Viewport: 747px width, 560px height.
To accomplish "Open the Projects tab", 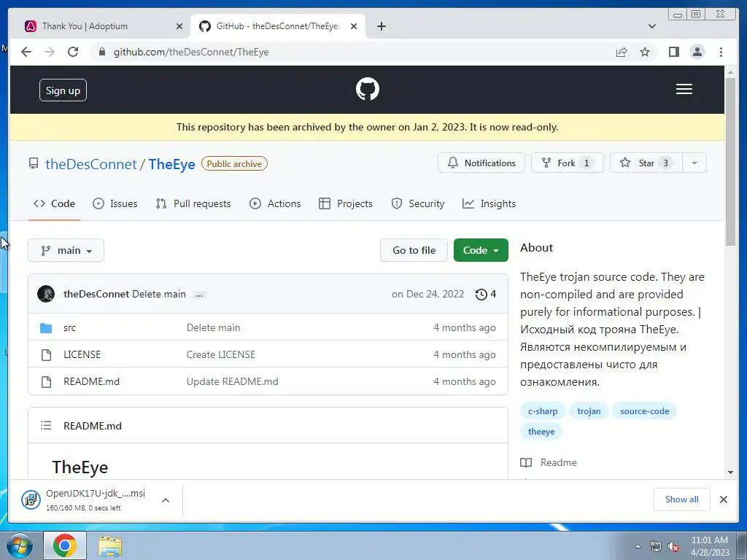I will tap(345, 204).
